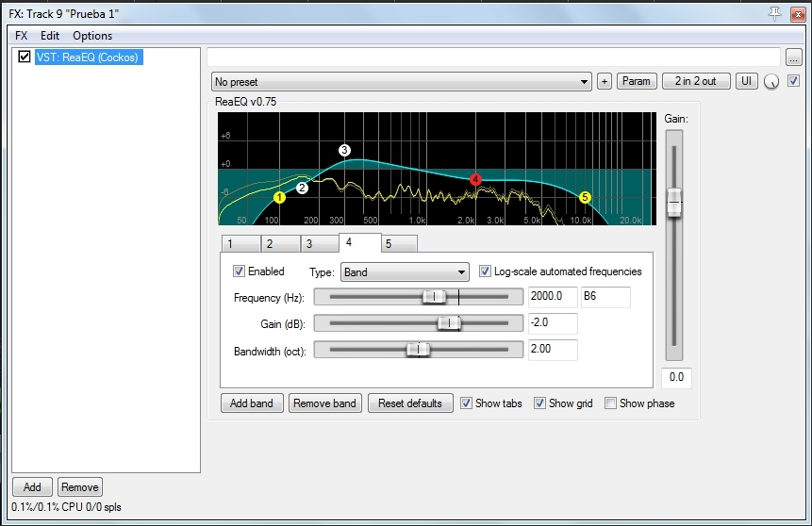Select band 3 node on EQ graph
This screenshot has width=812, height=526.
[344, 150]
